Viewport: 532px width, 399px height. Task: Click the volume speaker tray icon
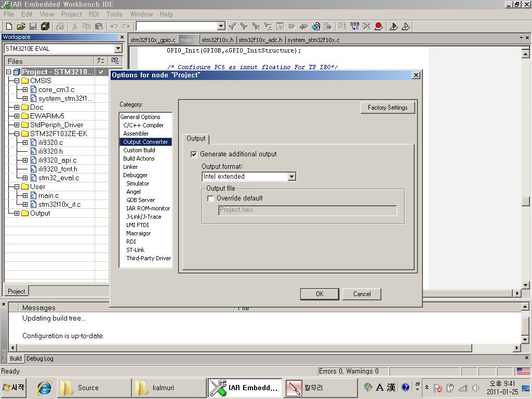[x=475, y=388]
